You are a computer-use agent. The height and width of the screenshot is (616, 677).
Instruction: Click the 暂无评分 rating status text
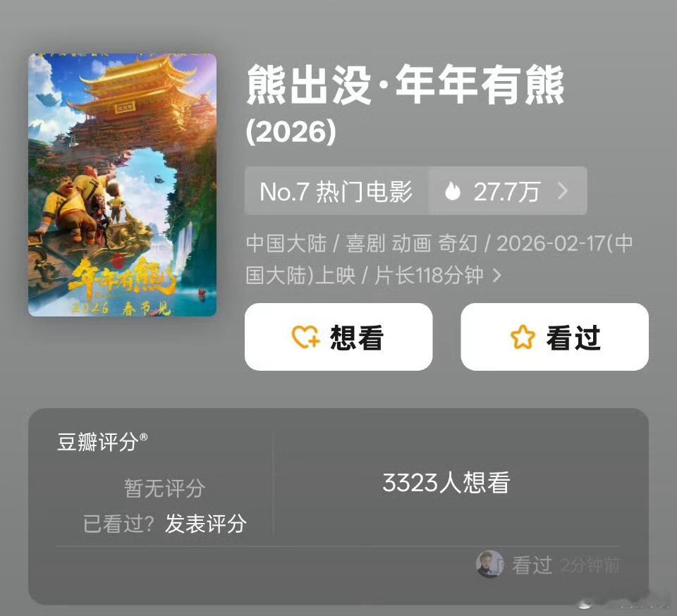164,488
